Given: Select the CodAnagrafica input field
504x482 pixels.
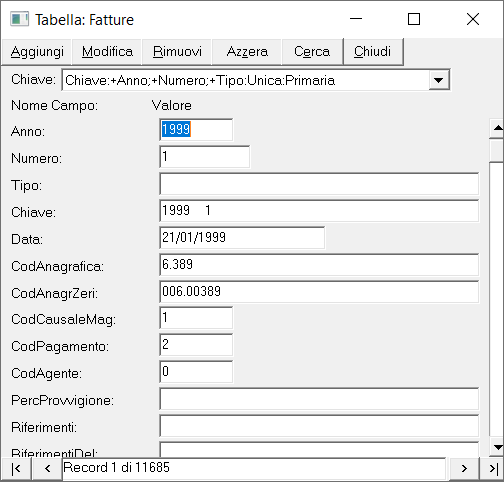Looking at the screenshot, I should coord(319,265).
